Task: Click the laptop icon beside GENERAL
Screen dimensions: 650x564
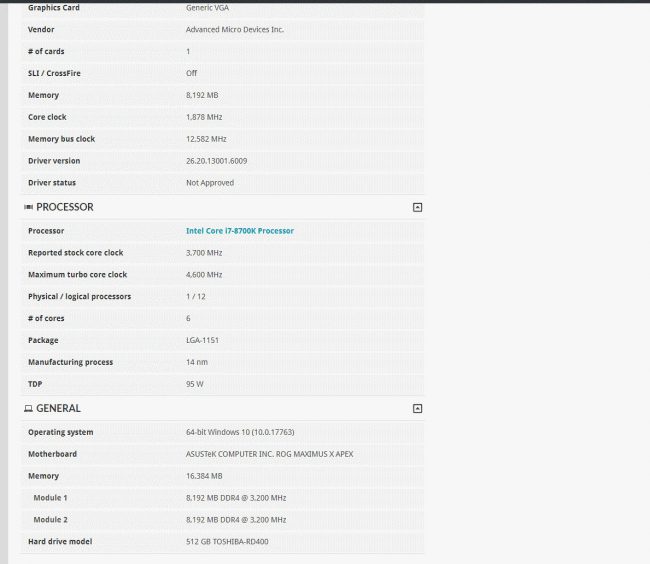Action: tap(28, 409)
